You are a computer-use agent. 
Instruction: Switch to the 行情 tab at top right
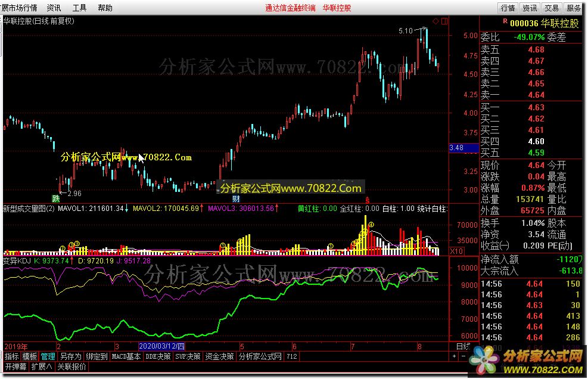(x=508, y=8)
